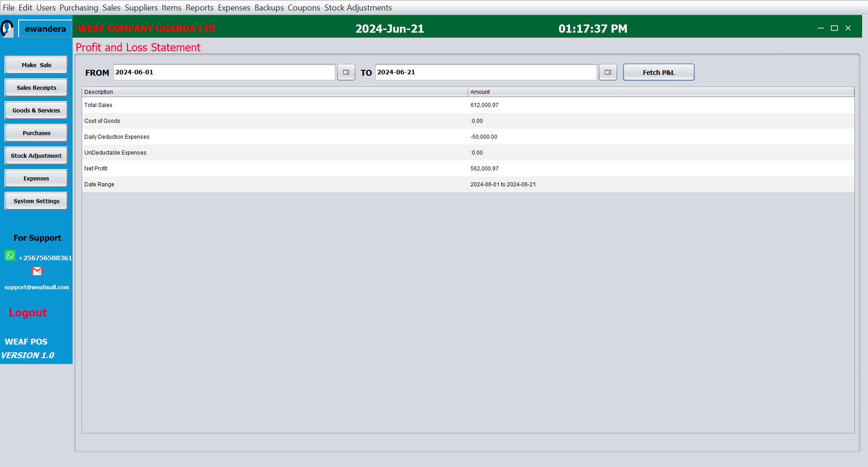The image size is (868, 467).
Task: Click the Expenses sidebar button
Action: click(x=36, y=178)
